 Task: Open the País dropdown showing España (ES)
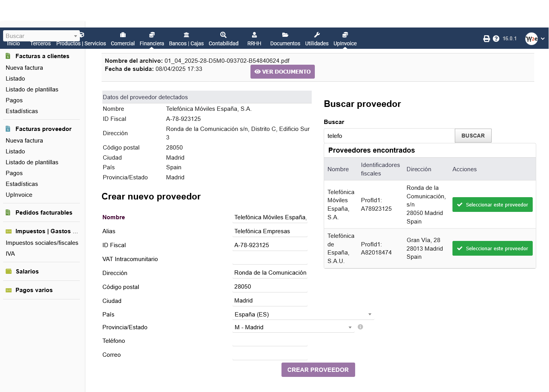(x=303, y=314)
